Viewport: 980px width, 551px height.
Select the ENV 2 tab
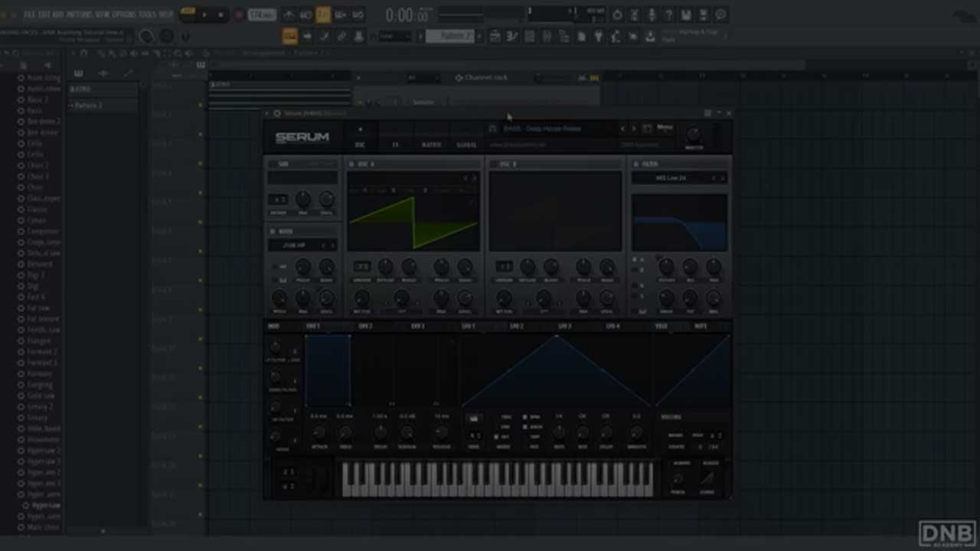[x=365, y=326]
